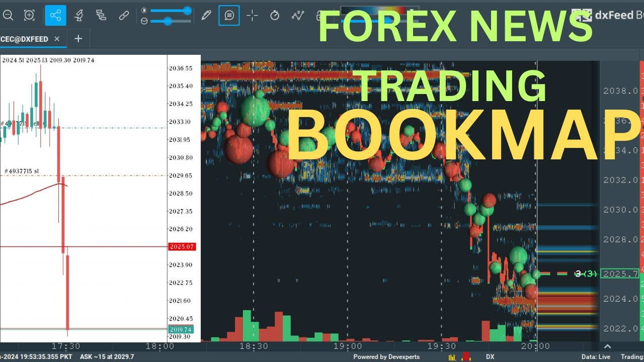The height and width of the screenshot is (362, 644).
Task: Click the Data: Live status indicator
Action: [596, 357]
